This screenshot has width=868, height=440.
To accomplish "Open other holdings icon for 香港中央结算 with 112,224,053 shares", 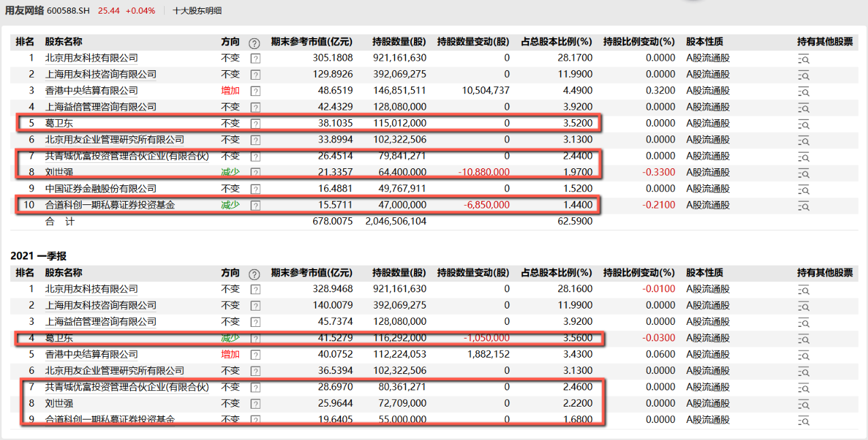I will click(803, 355).
